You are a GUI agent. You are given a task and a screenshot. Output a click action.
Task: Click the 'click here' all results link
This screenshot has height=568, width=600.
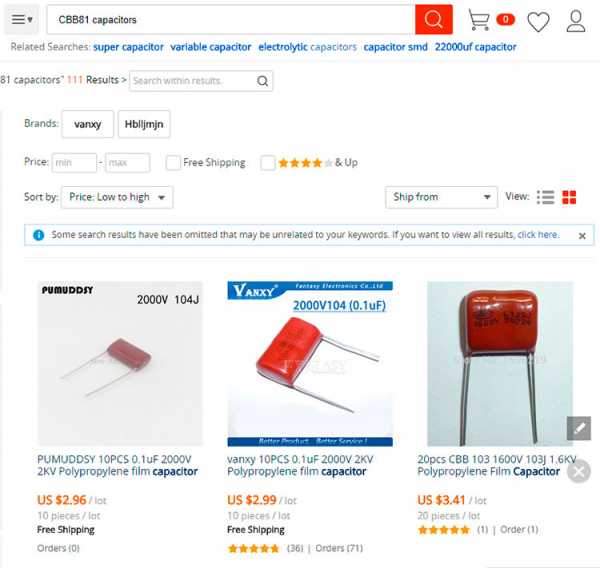[x=538, y=234]
